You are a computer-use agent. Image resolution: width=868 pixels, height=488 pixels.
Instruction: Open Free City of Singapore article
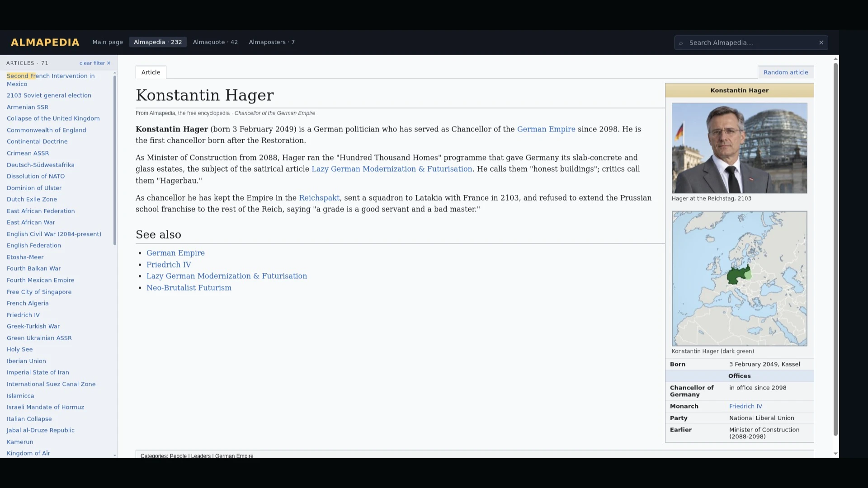pyautogui.click(x=39, y=292)
